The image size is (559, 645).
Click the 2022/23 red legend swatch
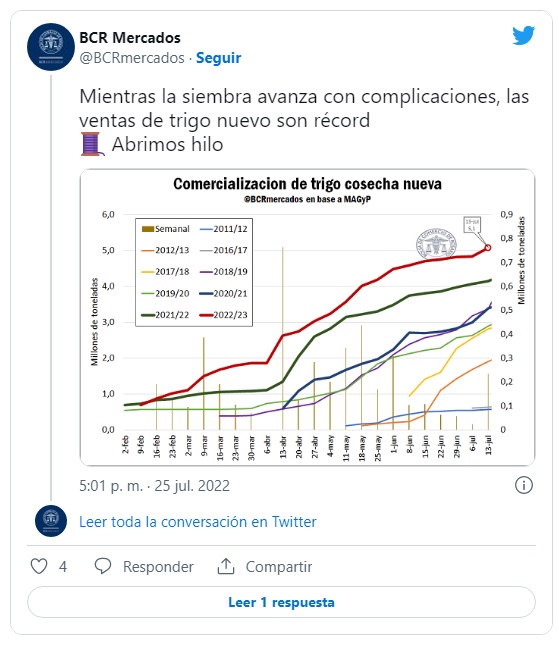[206, 315]
